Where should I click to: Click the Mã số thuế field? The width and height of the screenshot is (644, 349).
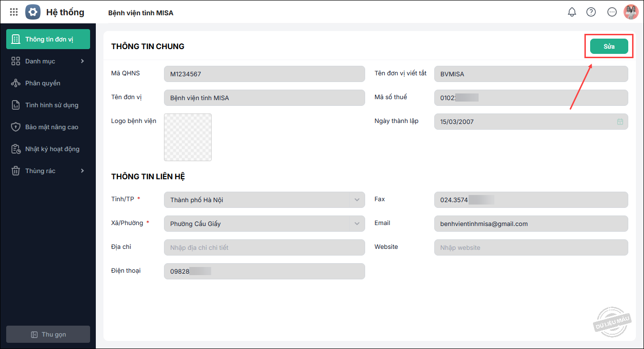[x=531, y=98]
